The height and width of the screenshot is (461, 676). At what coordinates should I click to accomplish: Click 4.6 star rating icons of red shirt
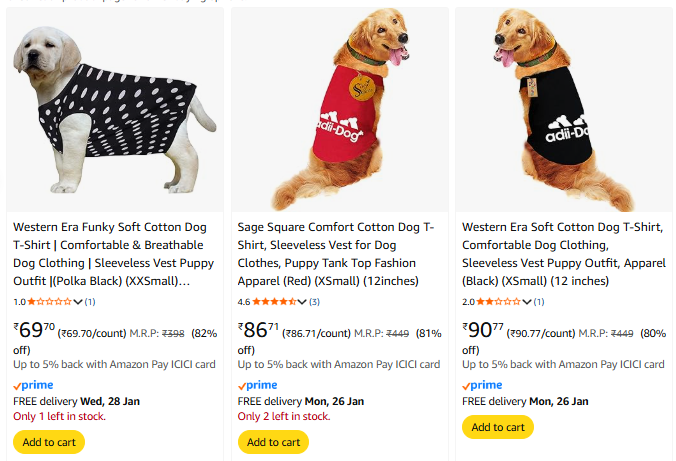(274, 301)
